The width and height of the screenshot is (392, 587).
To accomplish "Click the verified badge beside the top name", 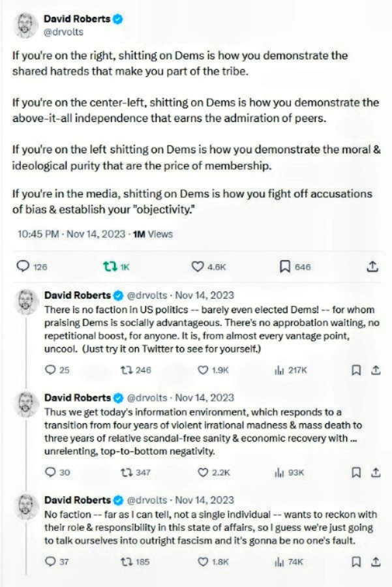I will click(x=118, y=20).
